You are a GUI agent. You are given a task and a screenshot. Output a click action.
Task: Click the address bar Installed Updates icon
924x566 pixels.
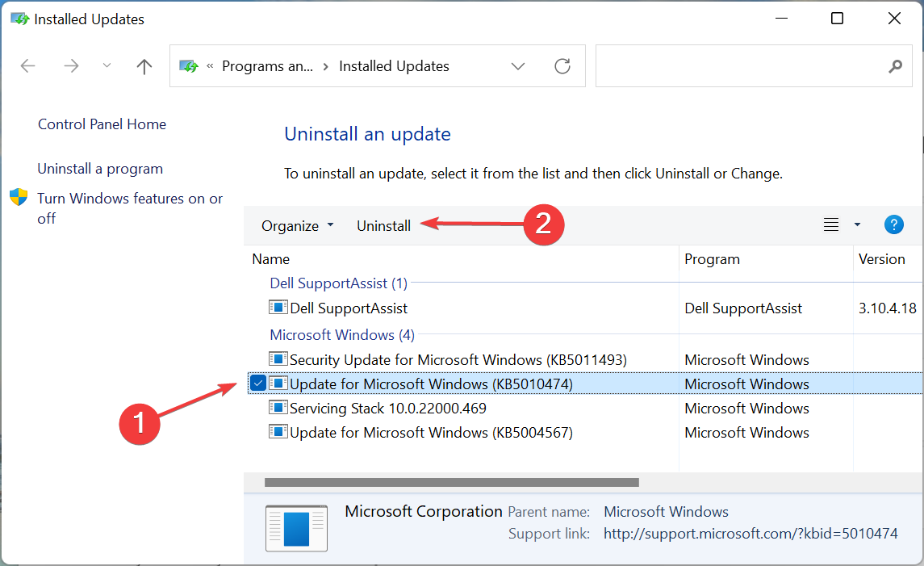click(x=189, y=66)
